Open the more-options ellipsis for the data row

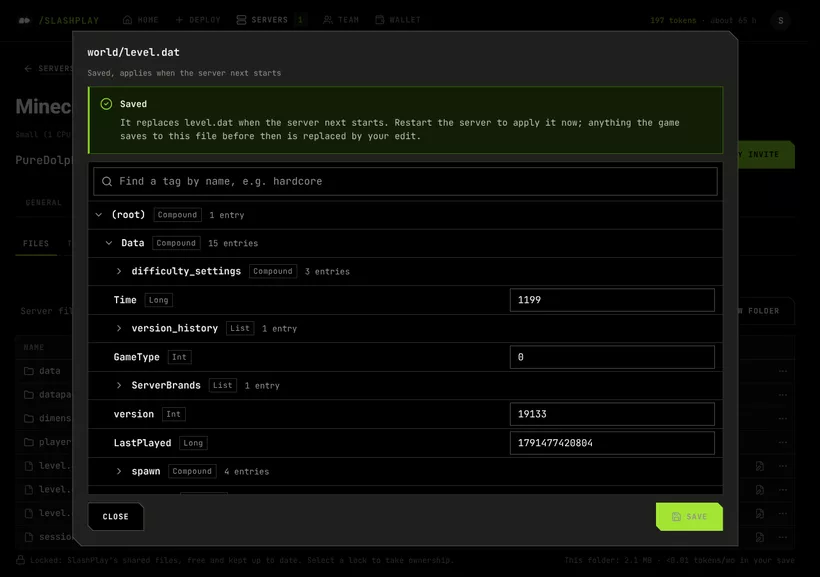[782, 371]
